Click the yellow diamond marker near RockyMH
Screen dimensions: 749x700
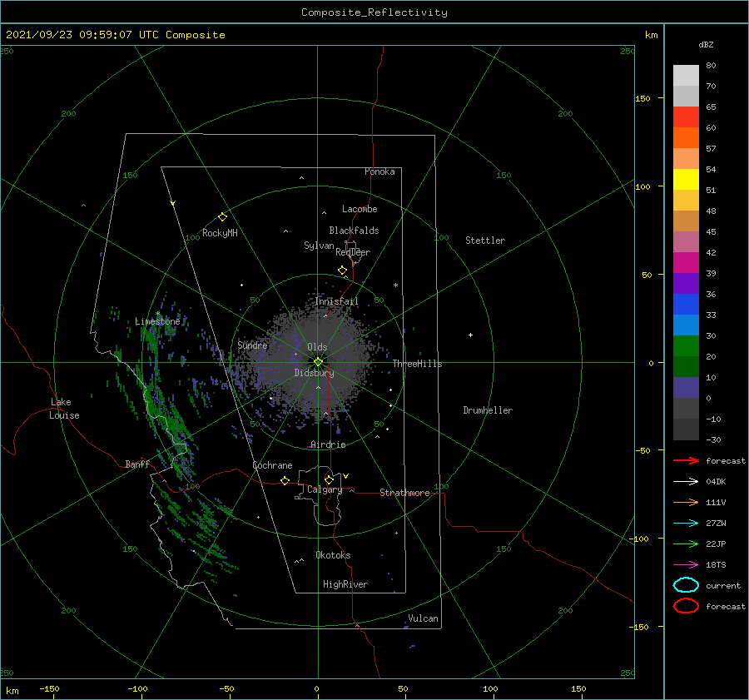pos(222,217)
